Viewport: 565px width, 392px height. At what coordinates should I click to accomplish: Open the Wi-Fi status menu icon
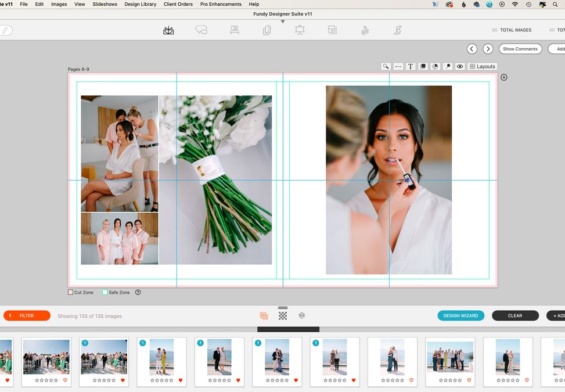515,4
